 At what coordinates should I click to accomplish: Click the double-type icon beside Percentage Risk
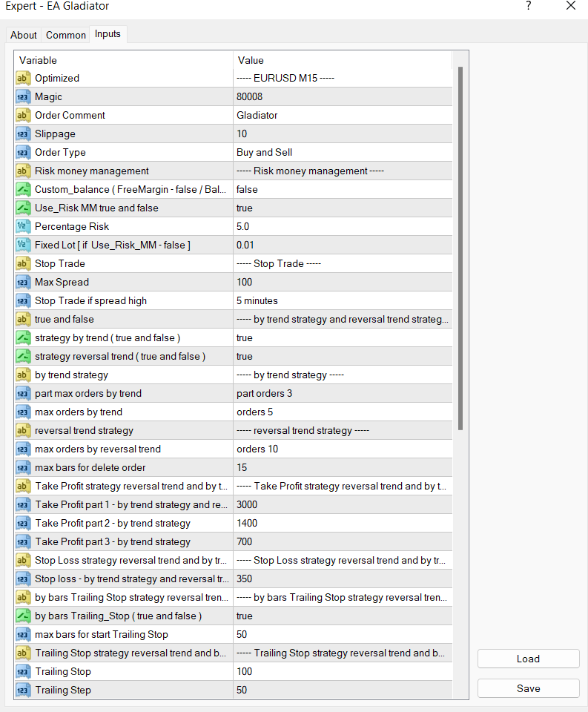pyautogui.click(x=23, y=226)
